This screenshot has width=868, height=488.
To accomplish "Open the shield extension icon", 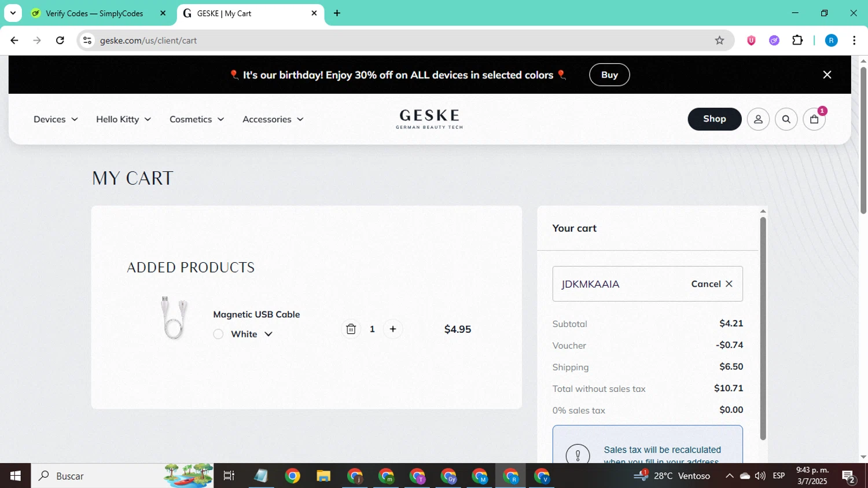I will point(751,41).
